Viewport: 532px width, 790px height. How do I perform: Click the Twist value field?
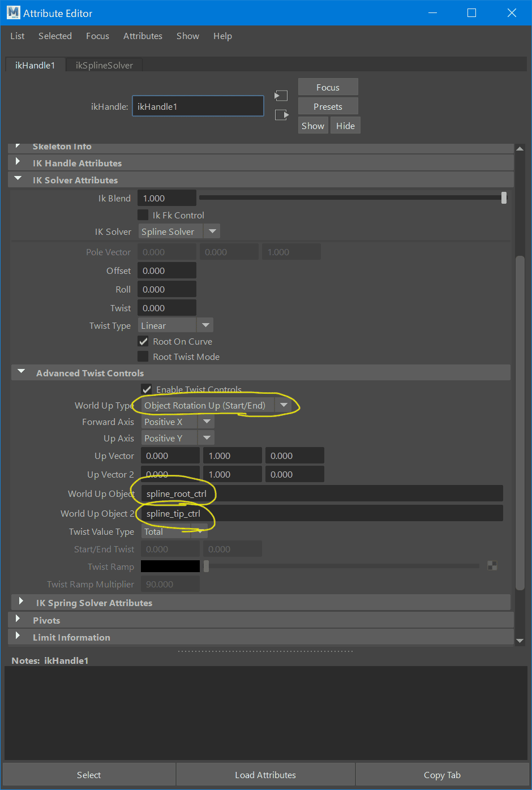click(167, 308)
